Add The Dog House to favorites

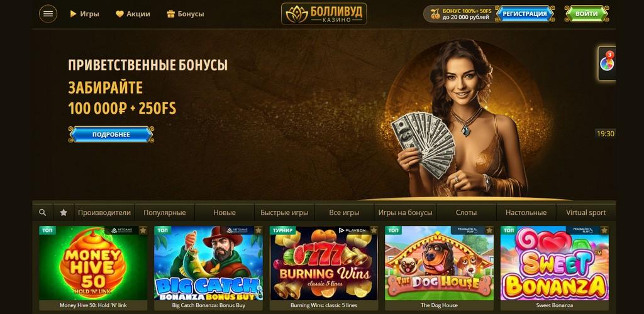(x=489, y=230)
